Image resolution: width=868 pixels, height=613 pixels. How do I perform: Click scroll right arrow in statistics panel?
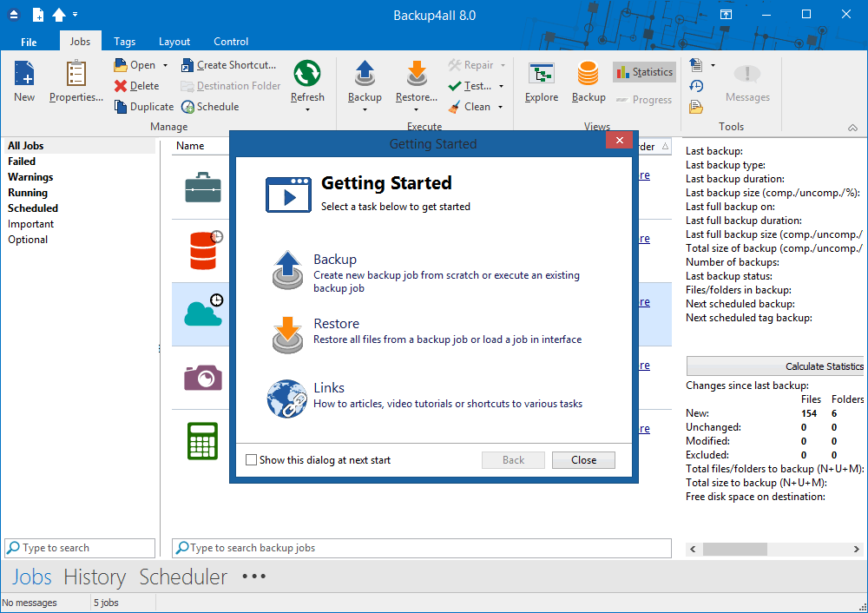tap(857, 549)
